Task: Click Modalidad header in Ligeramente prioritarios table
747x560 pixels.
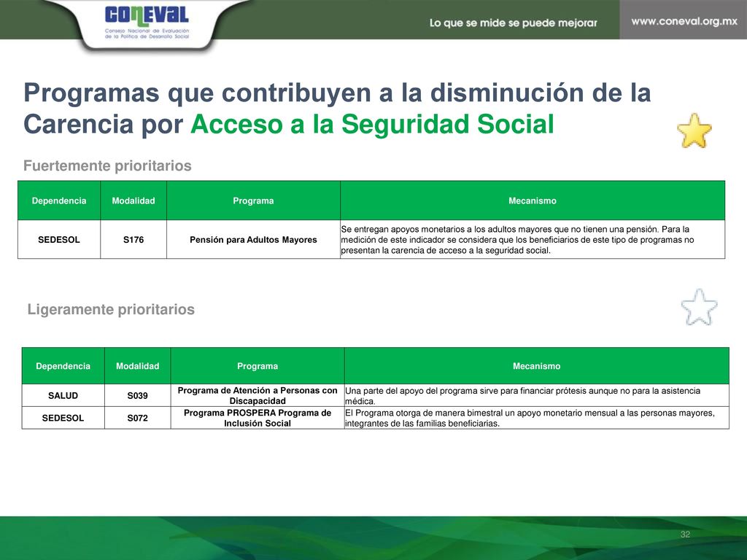Action: [x=138, y=366]
